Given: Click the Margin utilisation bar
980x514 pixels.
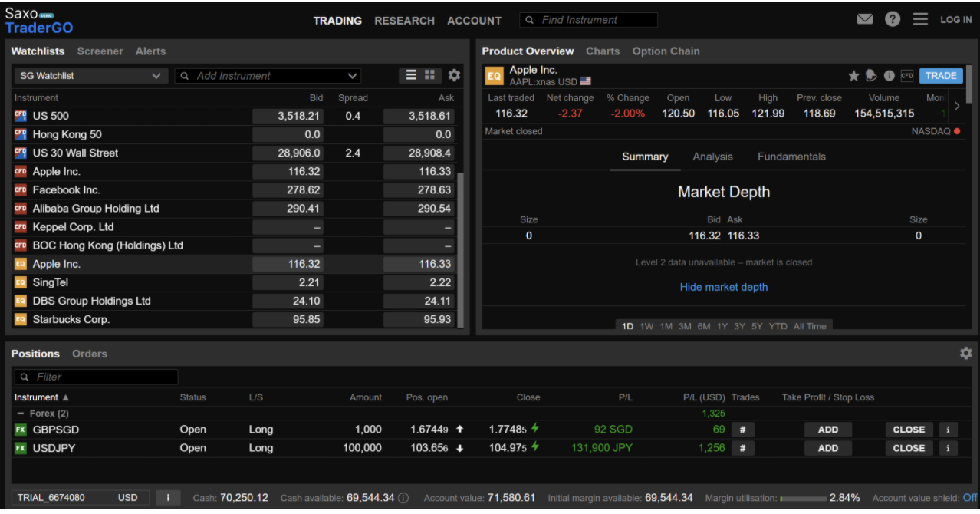Looking at the screenshot, I should click(803, 499).
